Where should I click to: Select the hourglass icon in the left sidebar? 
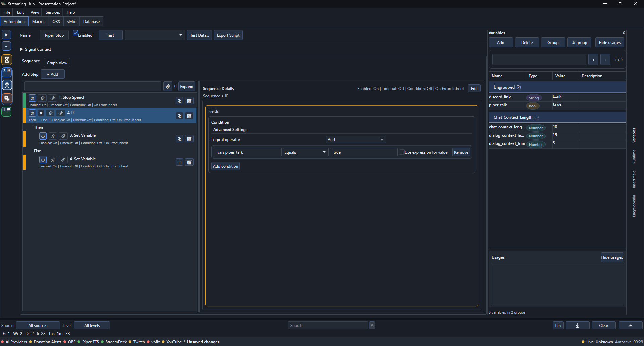tap(7, 60)
